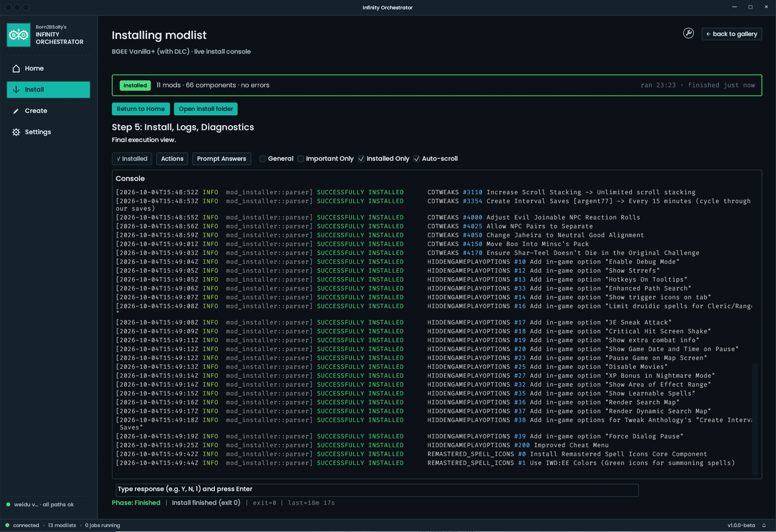Click the notification bell icon

pyautogui.click(x=764, y=525)
